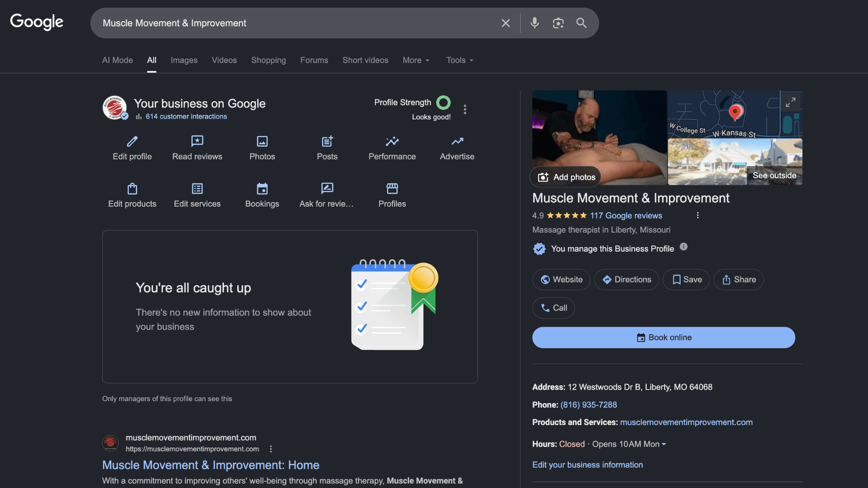Click the business logo avatar
The image size is (868, 488).
(115, 108)
